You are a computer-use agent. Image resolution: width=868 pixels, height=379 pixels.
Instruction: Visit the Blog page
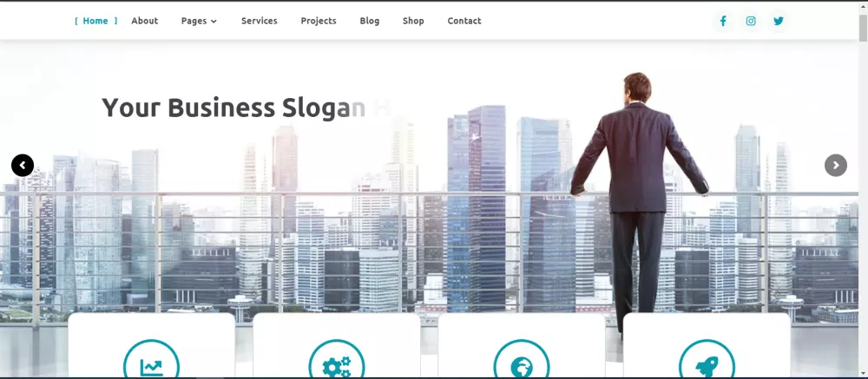point(369,21)
